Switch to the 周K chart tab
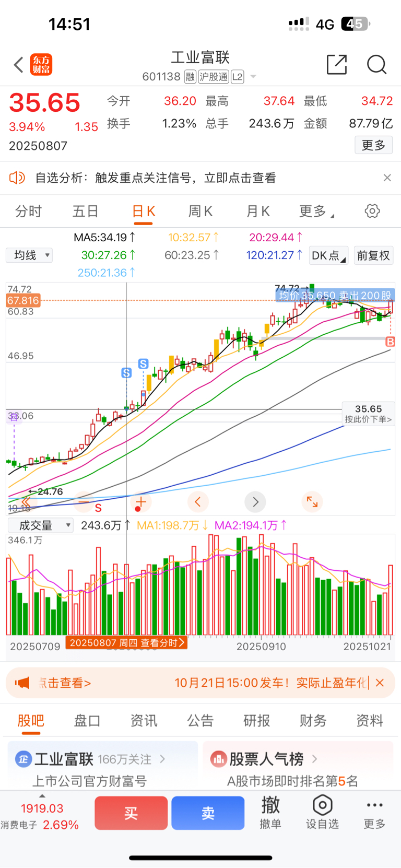 [200, 211]
